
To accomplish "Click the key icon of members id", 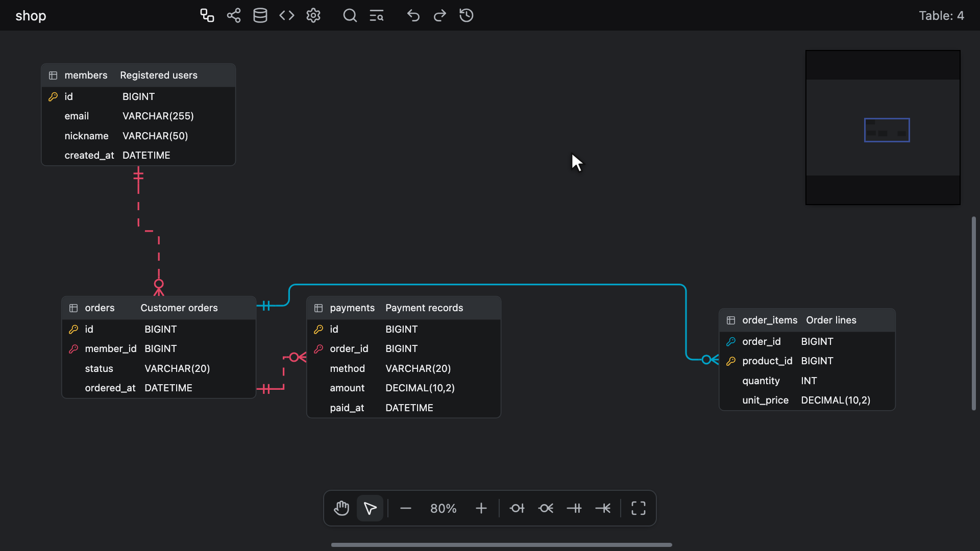I will coord(53,96).
